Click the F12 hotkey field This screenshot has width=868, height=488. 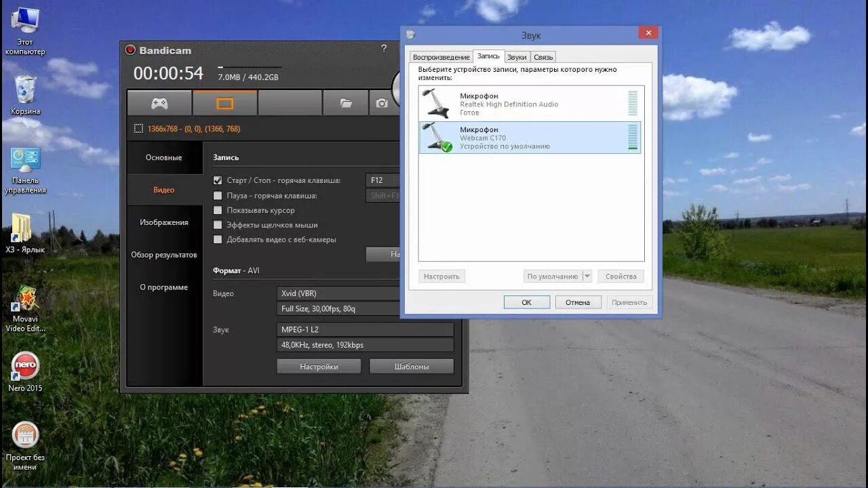coord(383,180)
